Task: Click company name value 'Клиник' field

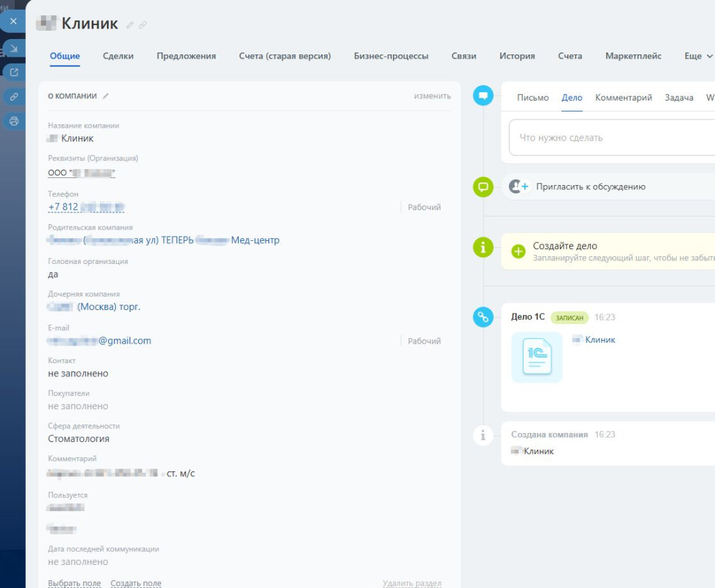Action: point(71,138)
